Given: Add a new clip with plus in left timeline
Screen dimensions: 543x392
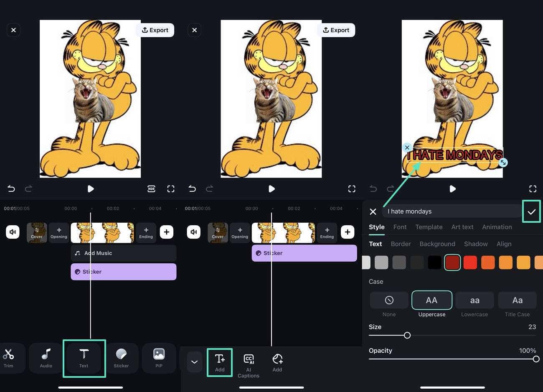Looking at the screenshot, I should (167, 232).
